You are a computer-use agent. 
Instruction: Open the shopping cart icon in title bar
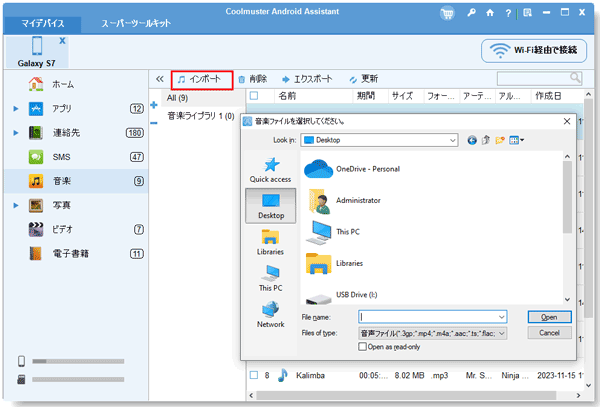pos(447,13)
